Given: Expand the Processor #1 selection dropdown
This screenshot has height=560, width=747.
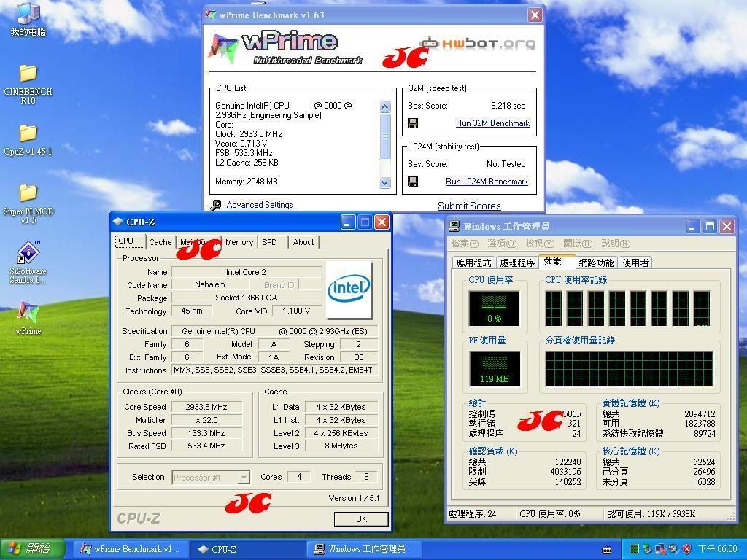Looking at the screenshot, I should (x=244, y=478).
